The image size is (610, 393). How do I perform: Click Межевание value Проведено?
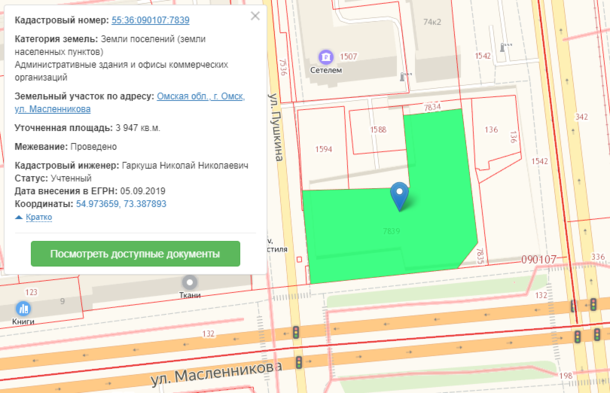(x=93, y=147)
